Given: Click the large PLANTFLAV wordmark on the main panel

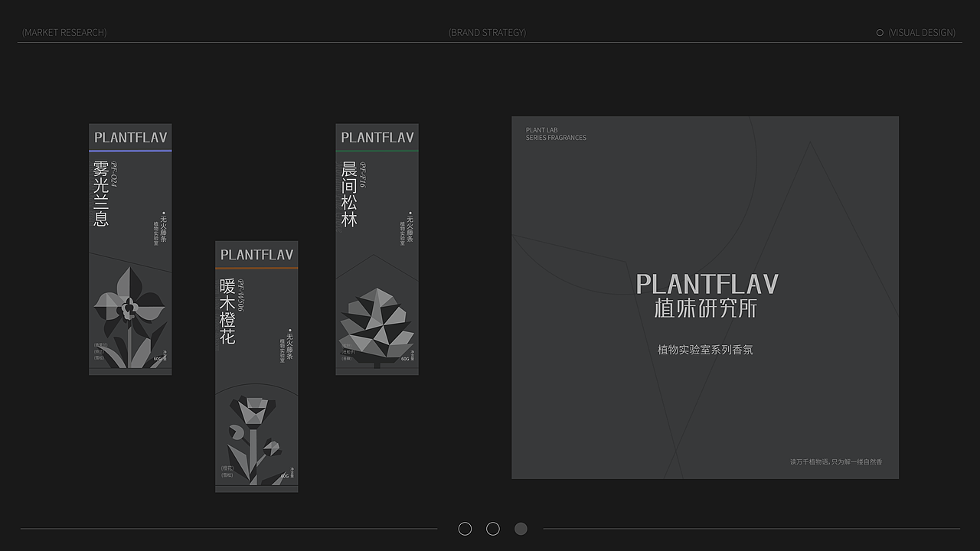Looking at the screenshot, I should pos(704,284).
